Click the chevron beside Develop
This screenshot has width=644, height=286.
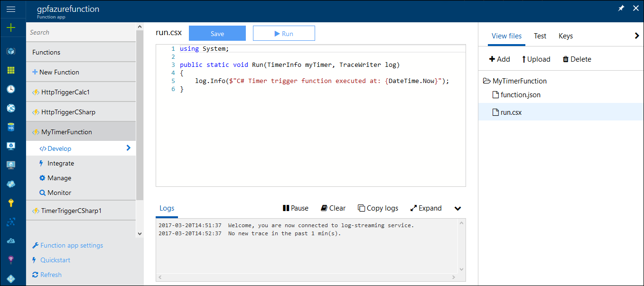[128, 148]
